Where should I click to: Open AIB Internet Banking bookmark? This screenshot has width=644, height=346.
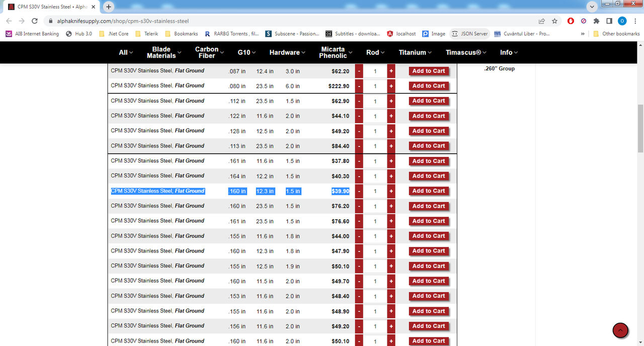click(32, 34)
